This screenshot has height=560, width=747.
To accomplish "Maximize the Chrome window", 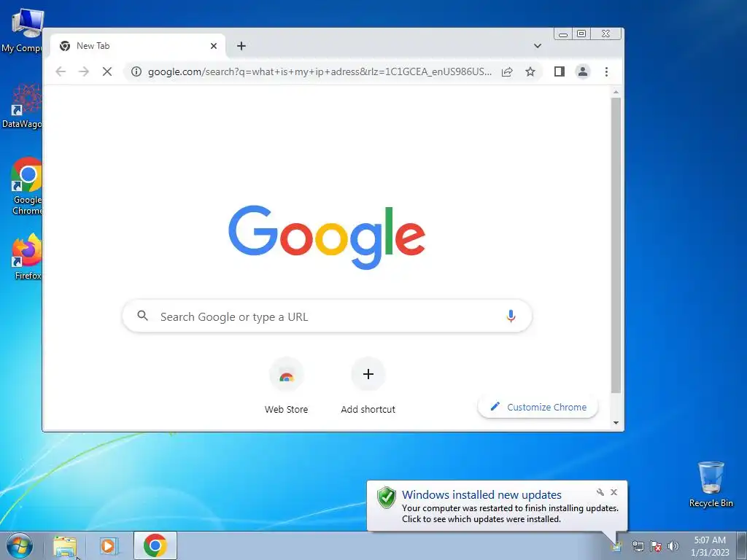I will pos(581,34).
